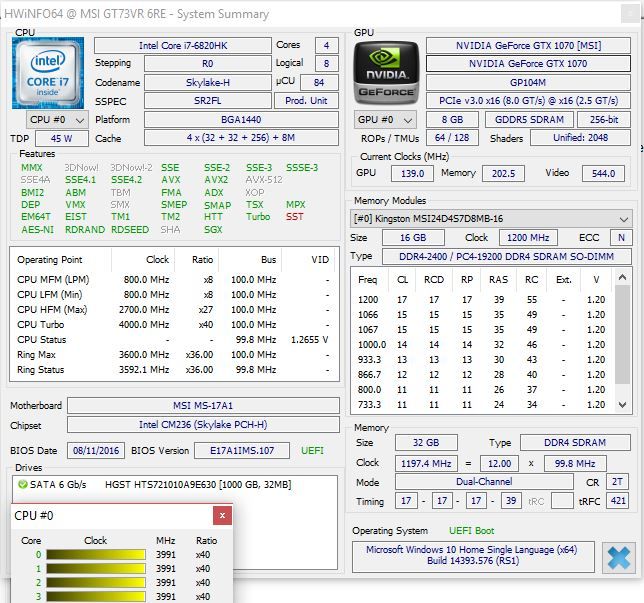Click the Ring Status row
This screenshot has width=644, height=603.
[x=174, y=370]
